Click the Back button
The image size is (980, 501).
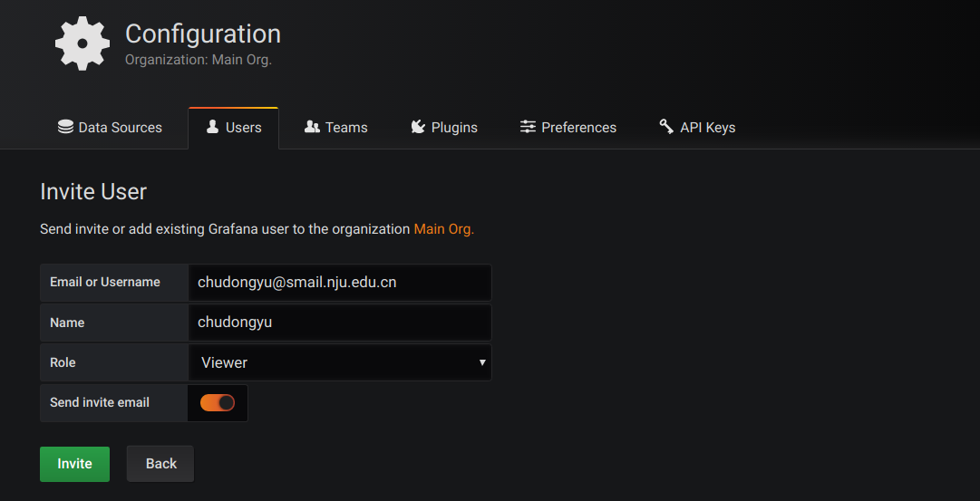click(x=160, y=464)
